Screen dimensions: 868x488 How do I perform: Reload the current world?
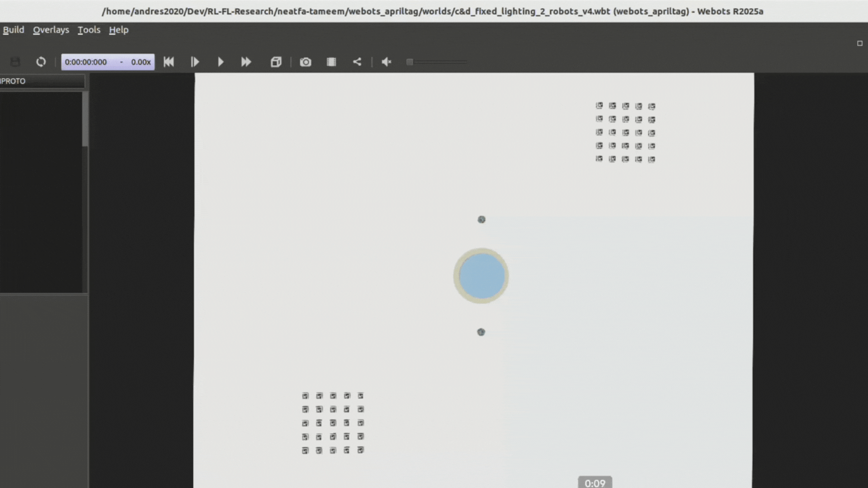(x=41, y=62)
